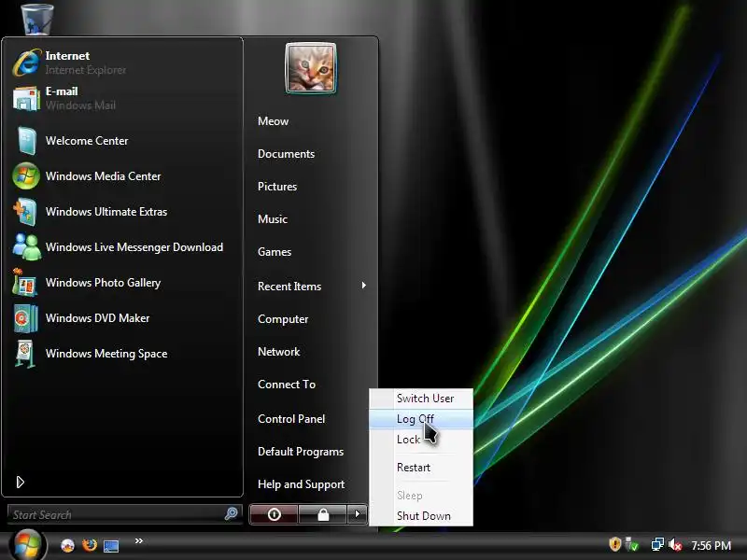
Task: Click the network tray icon
Action: point(657,544)
